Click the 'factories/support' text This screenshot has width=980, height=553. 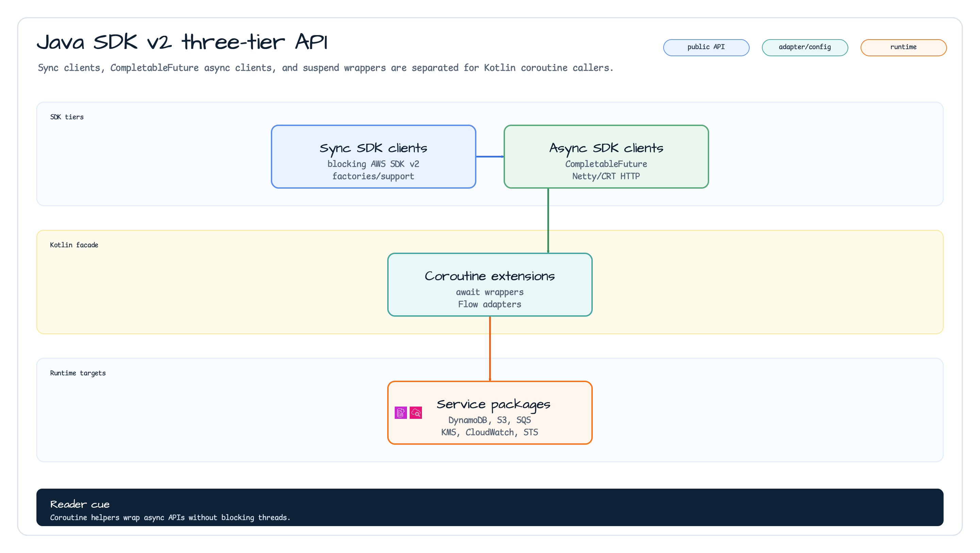click(x=374, y=176)
